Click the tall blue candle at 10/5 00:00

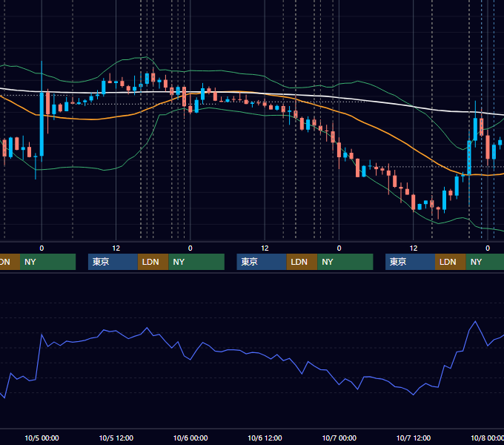tap(42, 124)
